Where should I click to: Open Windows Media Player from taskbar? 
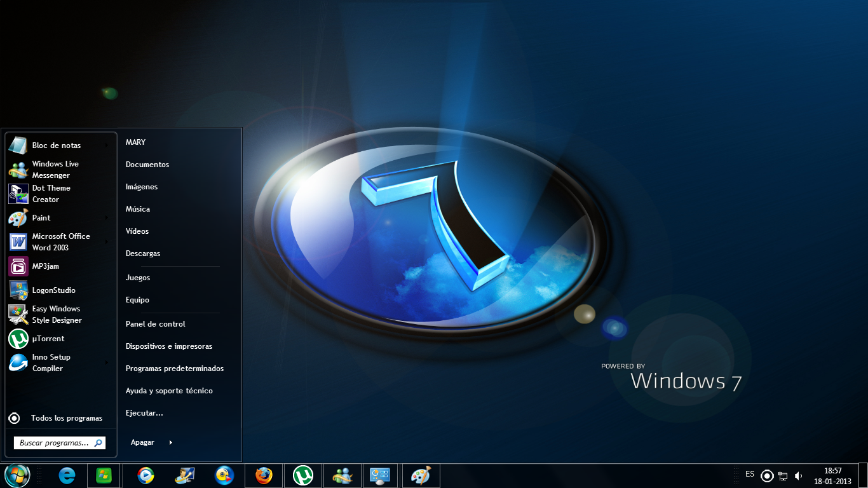(x=146, y=475)
